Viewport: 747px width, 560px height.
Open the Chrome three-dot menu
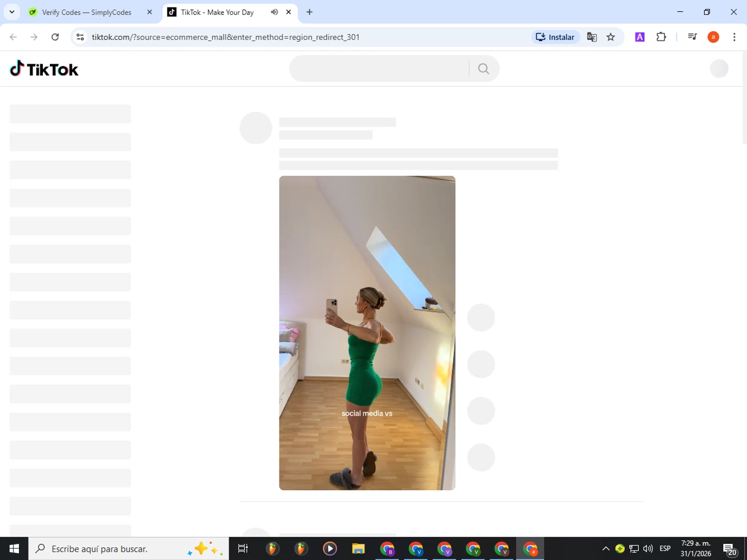[734, 37]
